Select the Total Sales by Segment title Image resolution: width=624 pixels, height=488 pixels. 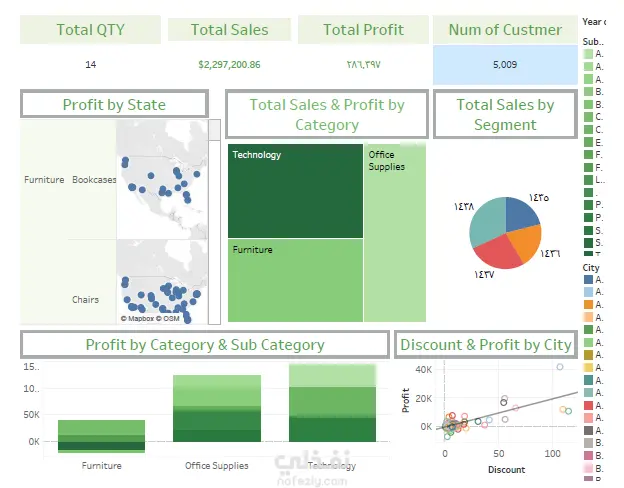[505, 114]
